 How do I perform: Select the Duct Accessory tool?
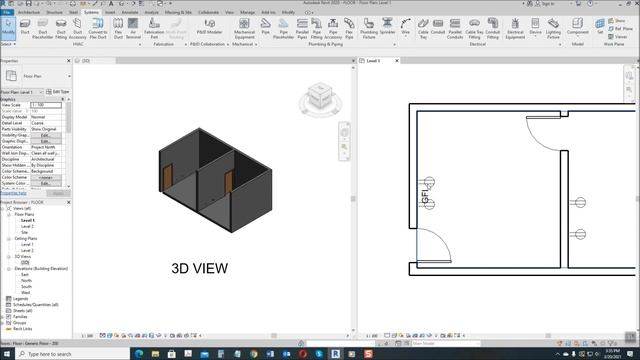point(77,28)
